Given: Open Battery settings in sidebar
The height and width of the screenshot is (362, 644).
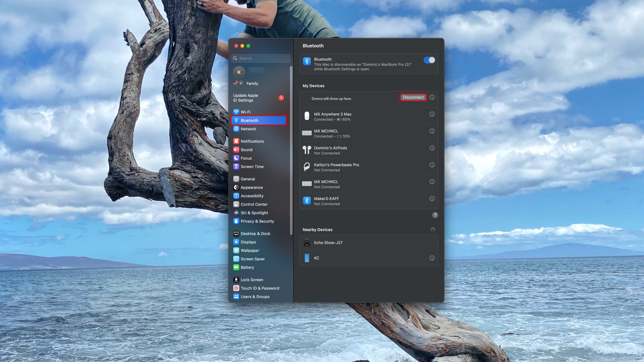Looking at the screenshot, I should (x=247, y=267).
